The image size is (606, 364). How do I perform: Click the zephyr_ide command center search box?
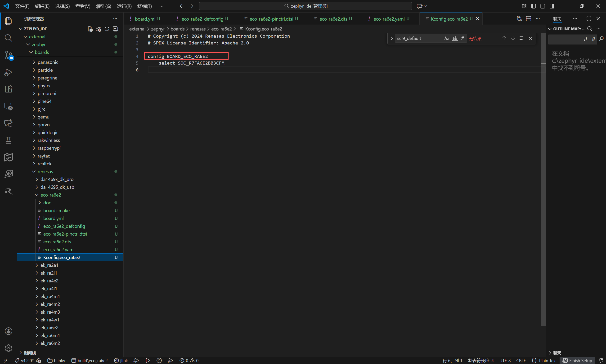click(x=305, y=6)
